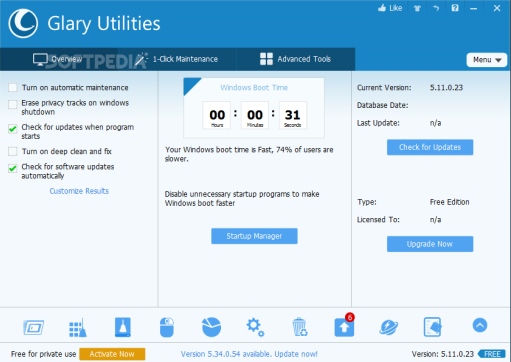
Task: Open the help question mark icon
Action: coord(455,8)
